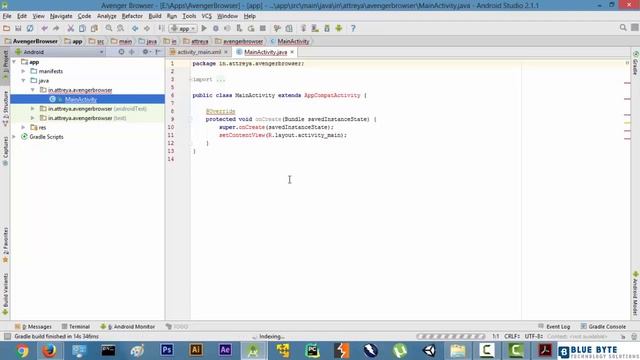Close the MainActivity.java editor tab
The height and width of the screenshot is (360, 640).
[x=292, y=52]
